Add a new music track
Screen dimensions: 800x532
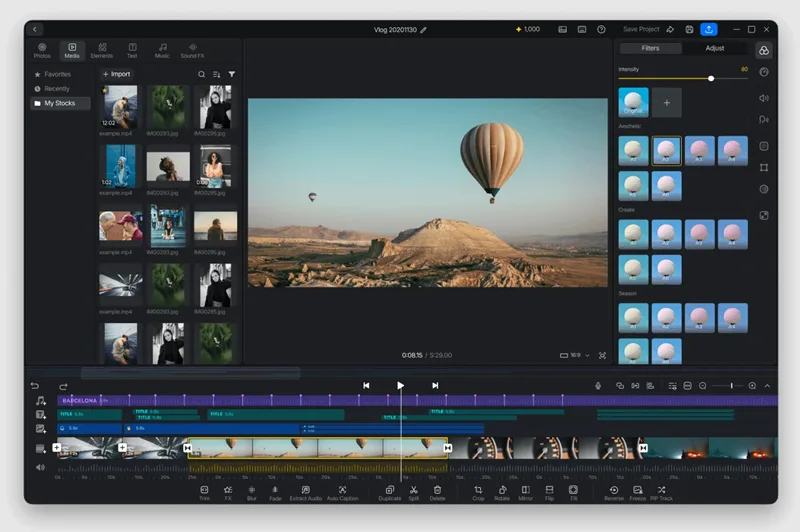point(41,401)
